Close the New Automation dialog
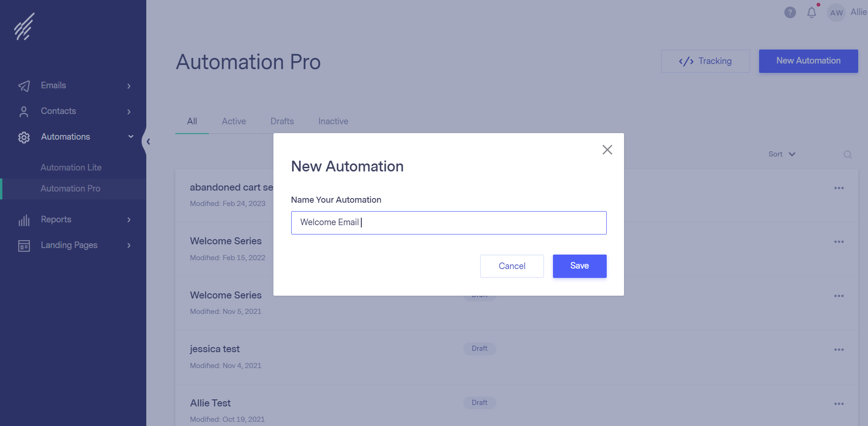Viewport: 868px width, 426px height. pos(607,150)
